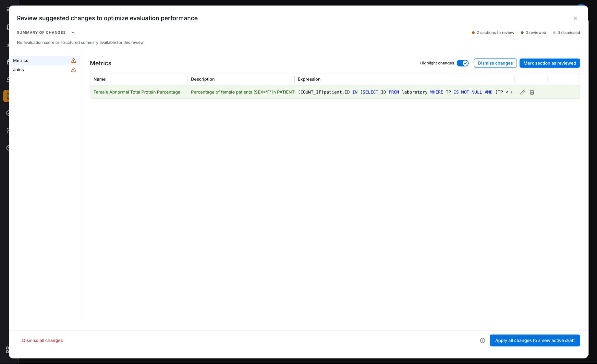Image resolution: width=597 pixels, height=364 pixels.
Task: Click the Female Abnormal Total Protein Percentage name
Action: click(137, 92)
